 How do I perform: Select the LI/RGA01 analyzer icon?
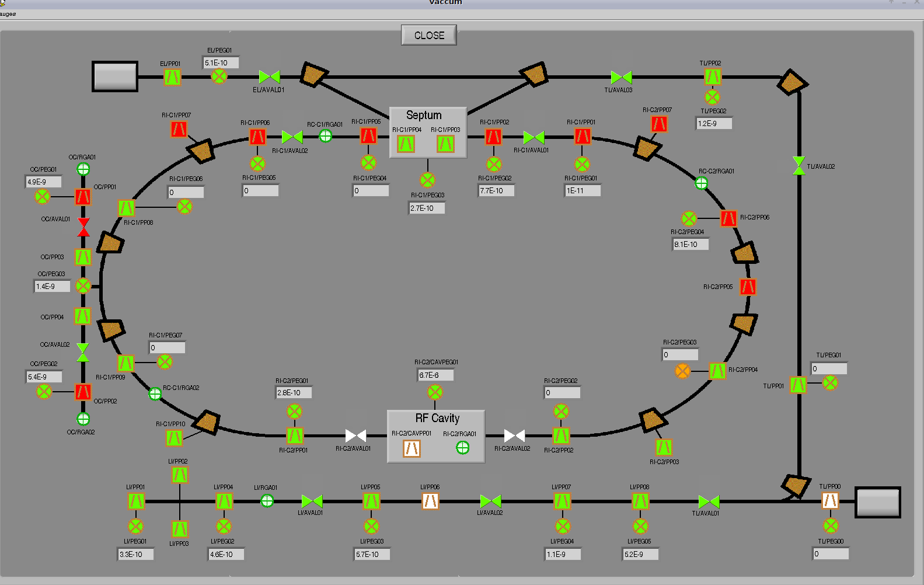tap(267, 500)
